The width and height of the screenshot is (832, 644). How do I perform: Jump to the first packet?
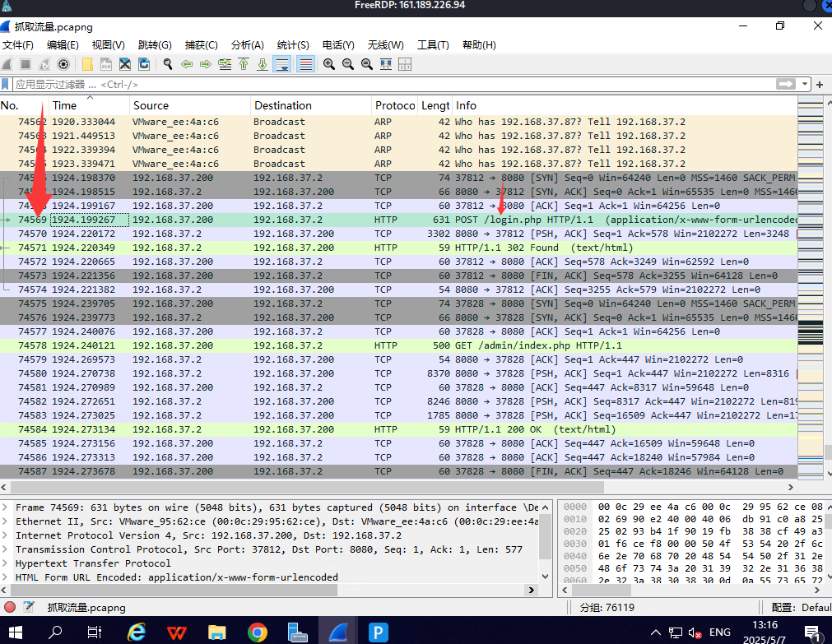pyautogui.click(x=244, y=64)
